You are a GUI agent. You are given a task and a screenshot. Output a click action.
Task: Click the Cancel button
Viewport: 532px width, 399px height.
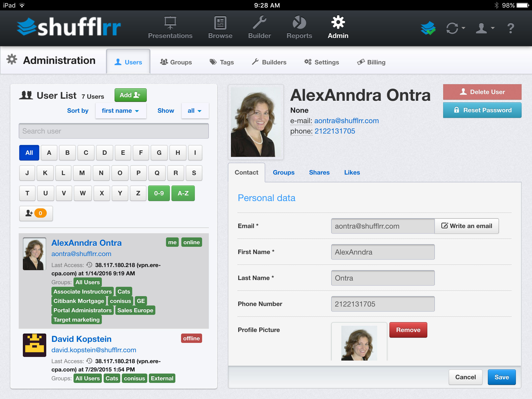coord(465,377)
